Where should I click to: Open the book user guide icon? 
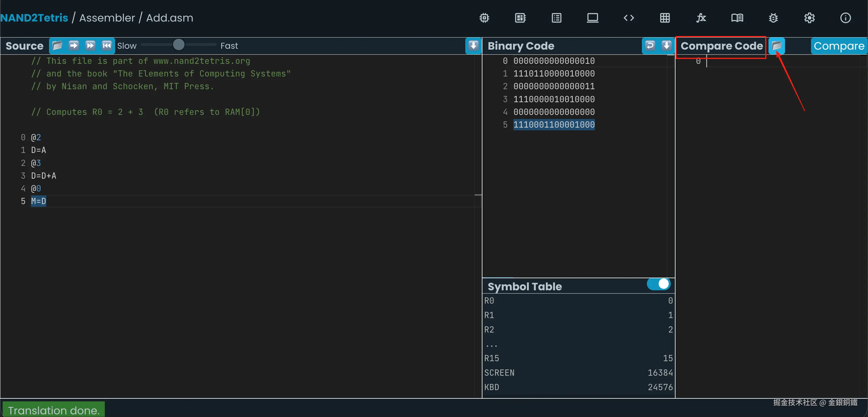[737, 18]
